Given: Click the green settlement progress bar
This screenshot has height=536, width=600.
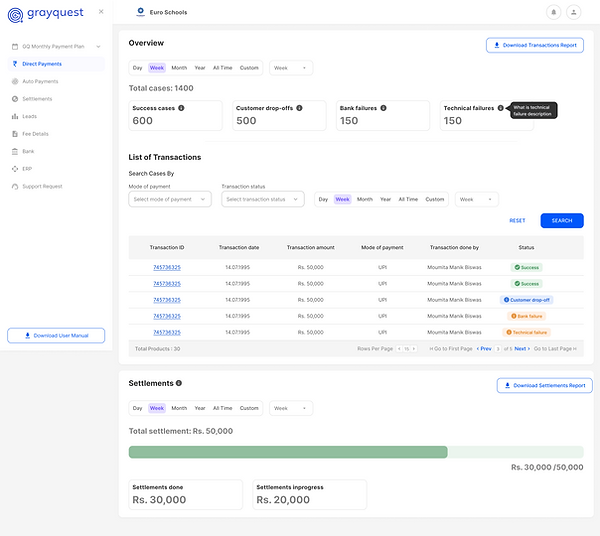Looking at the screenshot, I should 288,452.
